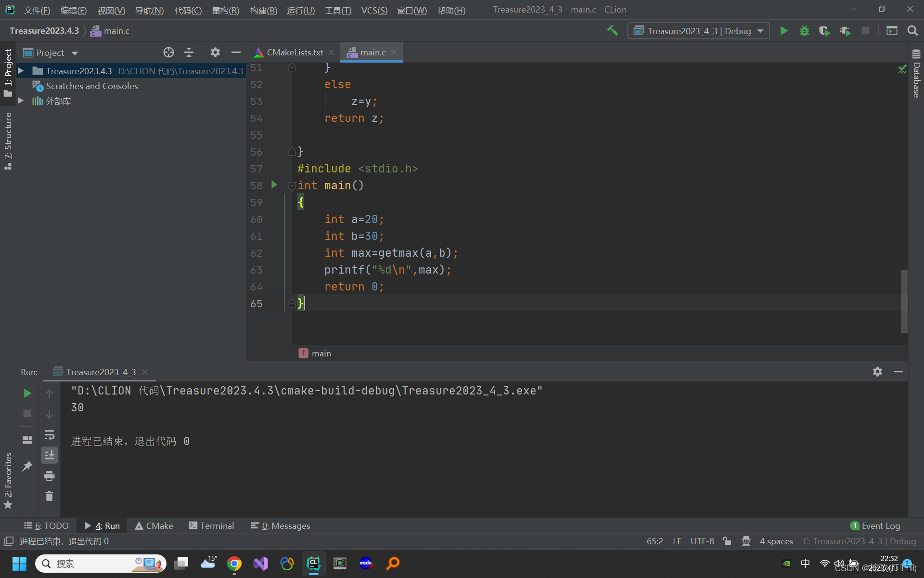Click the trash Clear All icon in Run panel

[x=49, y=496]
